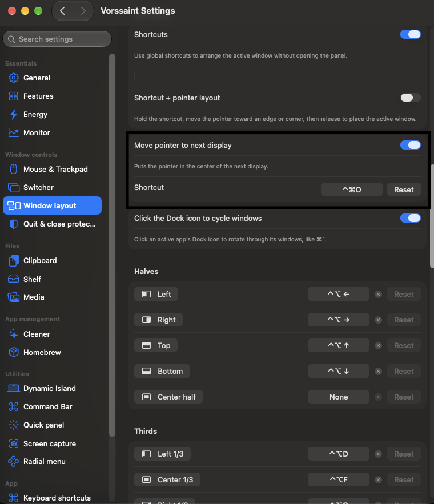Go to the Switcher settings
The height and width of the screenshot is (504, 434).
click(x=52, y=187)
